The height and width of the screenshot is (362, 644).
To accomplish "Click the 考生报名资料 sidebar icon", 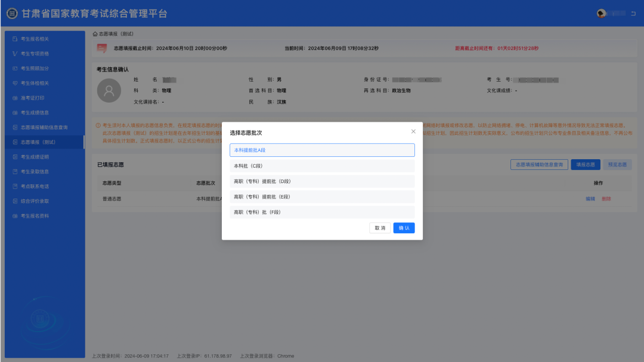I will (15, 216).
